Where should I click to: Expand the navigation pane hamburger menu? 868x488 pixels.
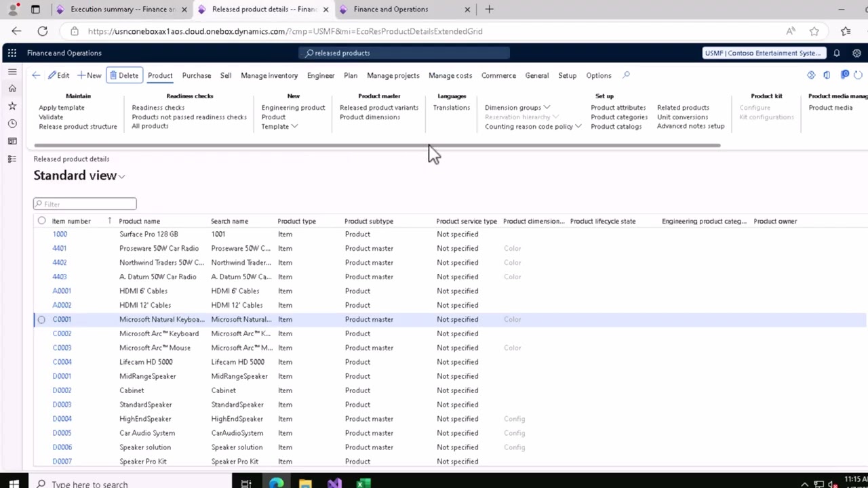[x=12, y=71]
